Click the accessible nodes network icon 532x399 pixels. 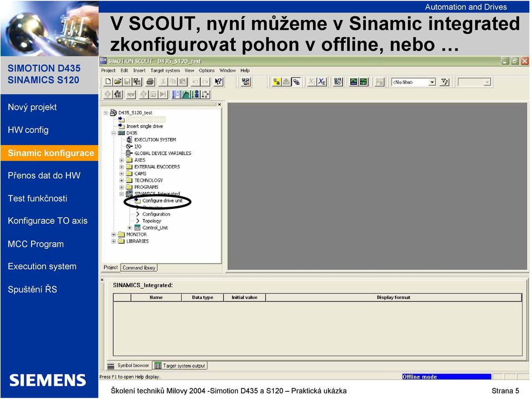click(245, 81)
